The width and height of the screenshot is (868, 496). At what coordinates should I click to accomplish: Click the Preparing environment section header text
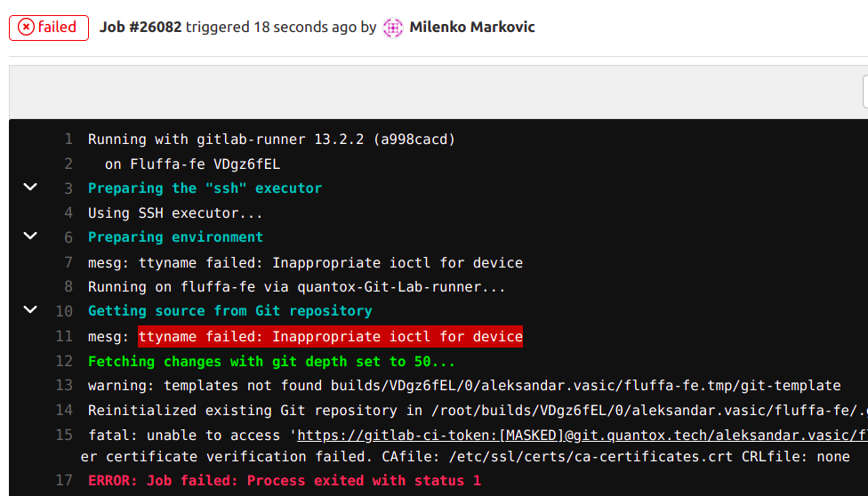tap(175, 237)
